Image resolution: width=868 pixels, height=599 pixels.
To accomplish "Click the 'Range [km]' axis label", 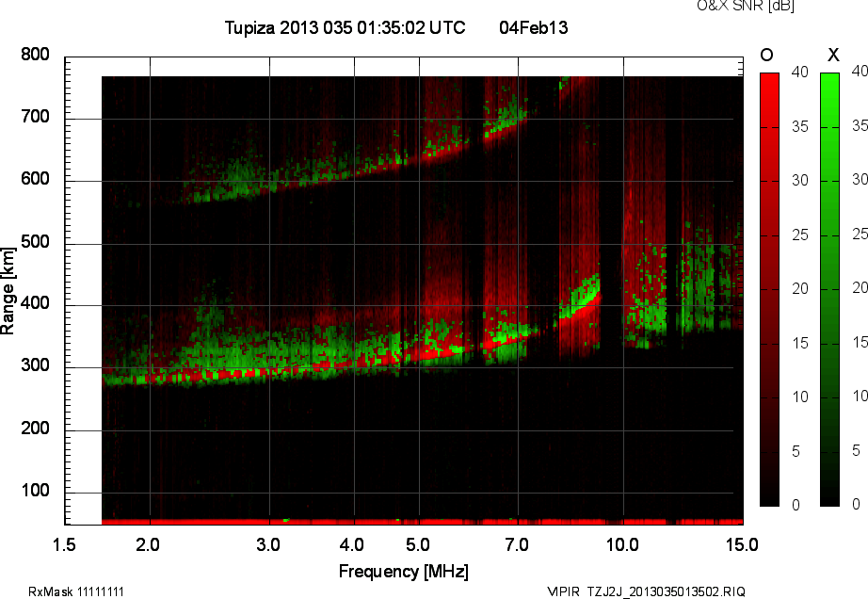I will point(8,290).
